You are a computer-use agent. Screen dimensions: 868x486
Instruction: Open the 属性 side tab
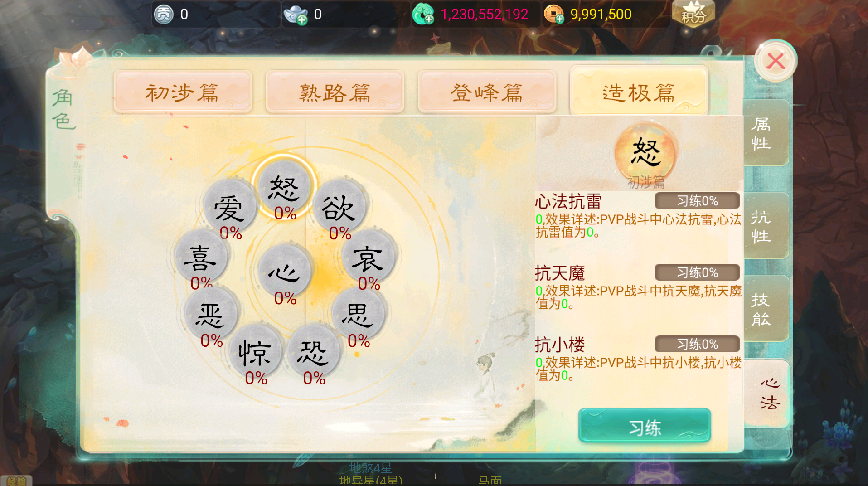pyautogui.click(x=765, y=133)
